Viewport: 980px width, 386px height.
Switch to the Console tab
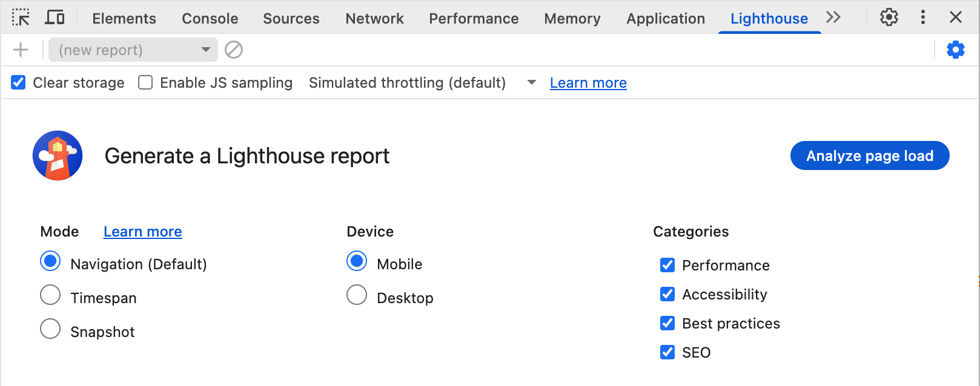[210, 19]
